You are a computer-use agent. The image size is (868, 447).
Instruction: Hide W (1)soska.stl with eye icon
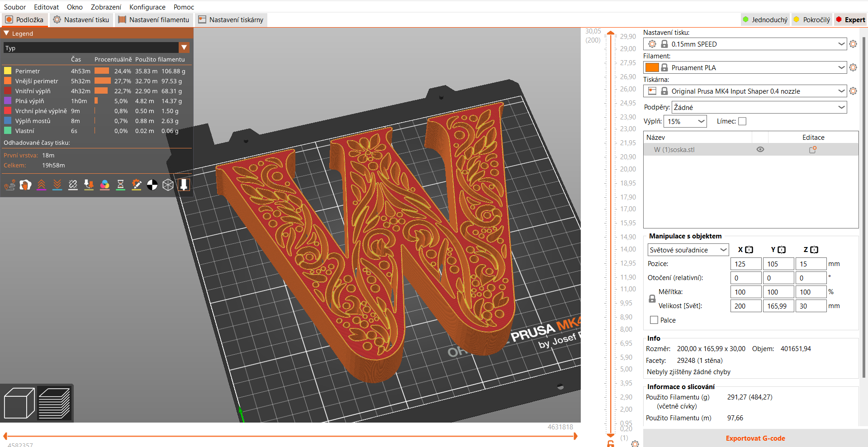click(x=760, y=149)
